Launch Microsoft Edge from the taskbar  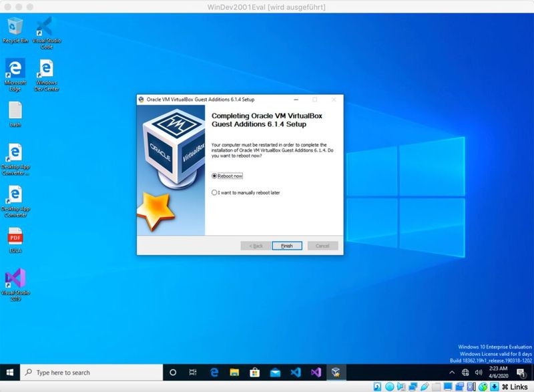click(x=214, y=372)
